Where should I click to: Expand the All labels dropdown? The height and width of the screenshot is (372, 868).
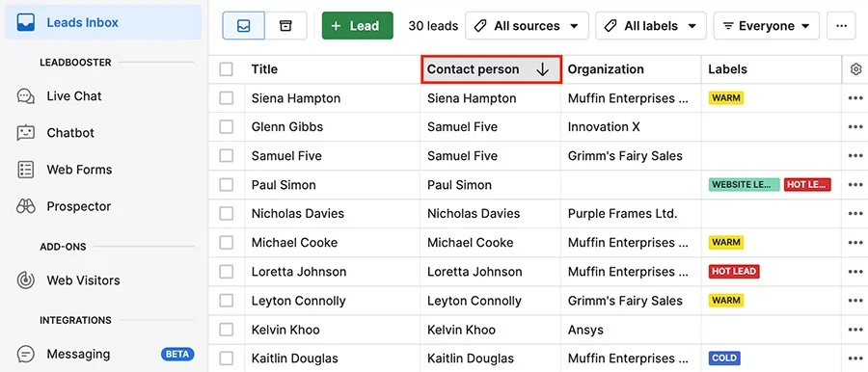pos(650,26)
